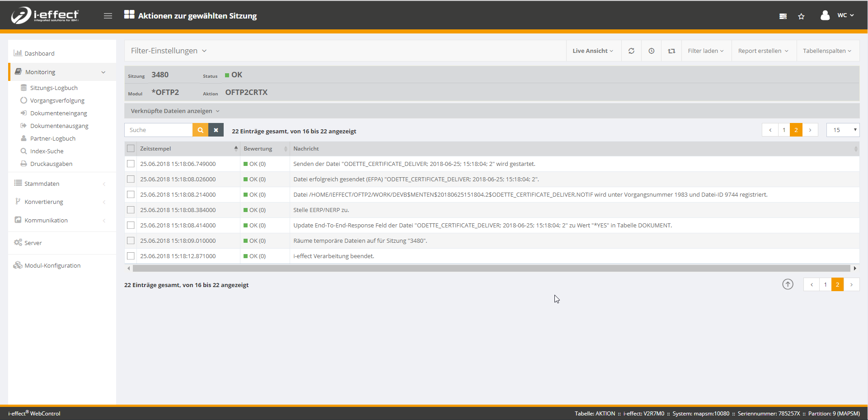The width and height of the screenshot is (868, 420).
Task: Clear the search with the X button
Action: coord(216,130)
